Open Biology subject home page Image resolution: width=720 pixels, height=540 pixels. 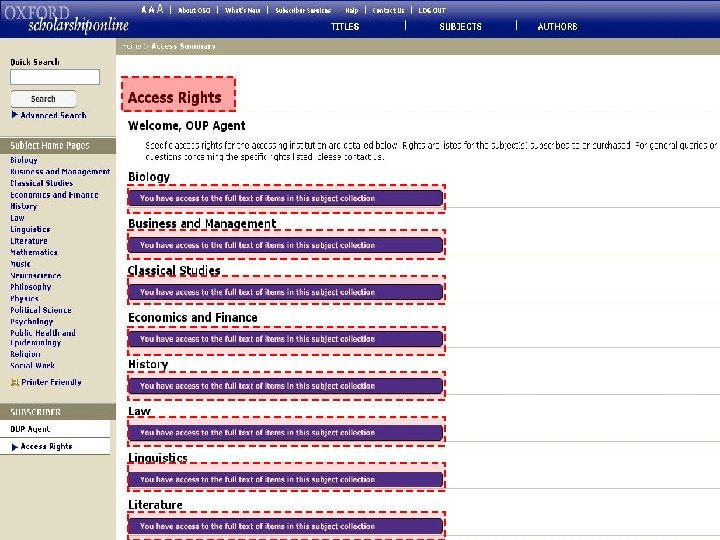tap(24, 160)
